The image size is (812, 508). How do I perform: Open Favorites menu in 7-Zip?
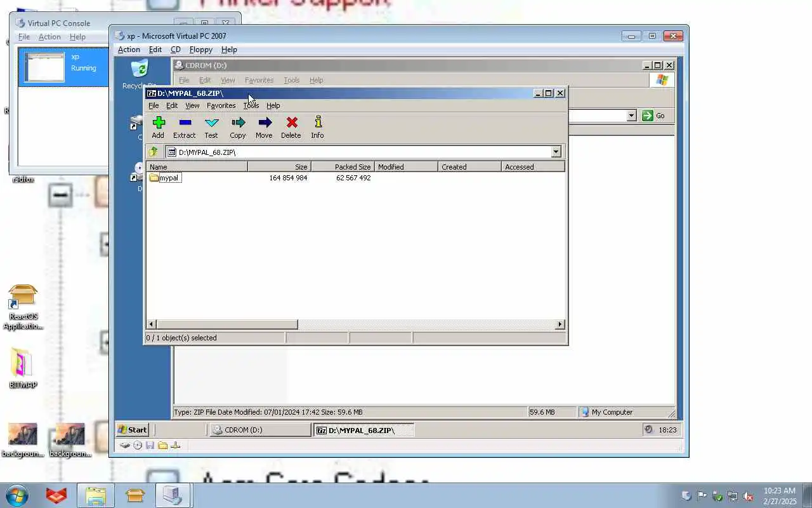[221, 105]
